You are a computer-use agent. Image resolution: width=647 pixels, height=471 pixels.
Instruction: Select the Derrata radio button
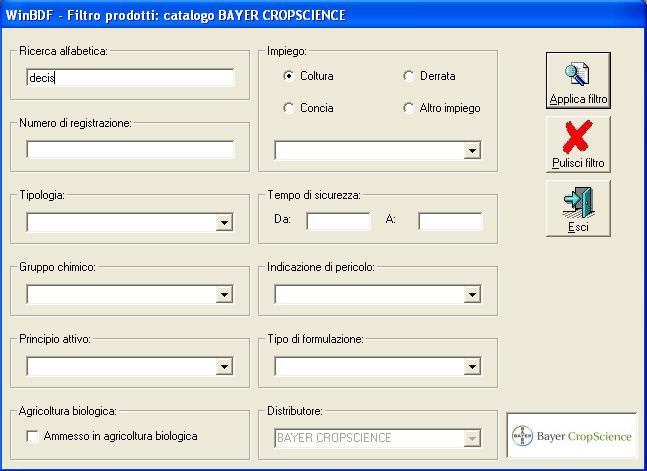[x=409, y=76]
